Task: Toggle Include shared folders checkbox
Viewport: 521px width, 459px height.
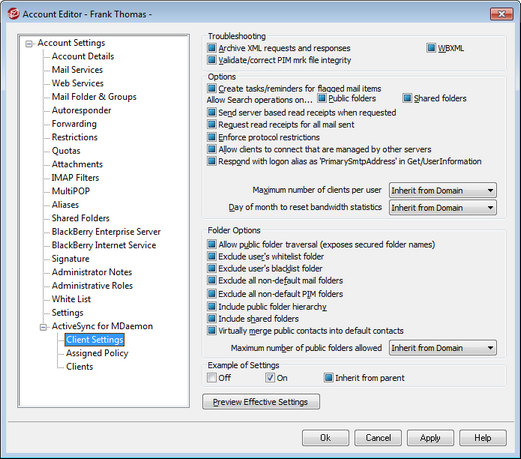Action: point(212,318)
